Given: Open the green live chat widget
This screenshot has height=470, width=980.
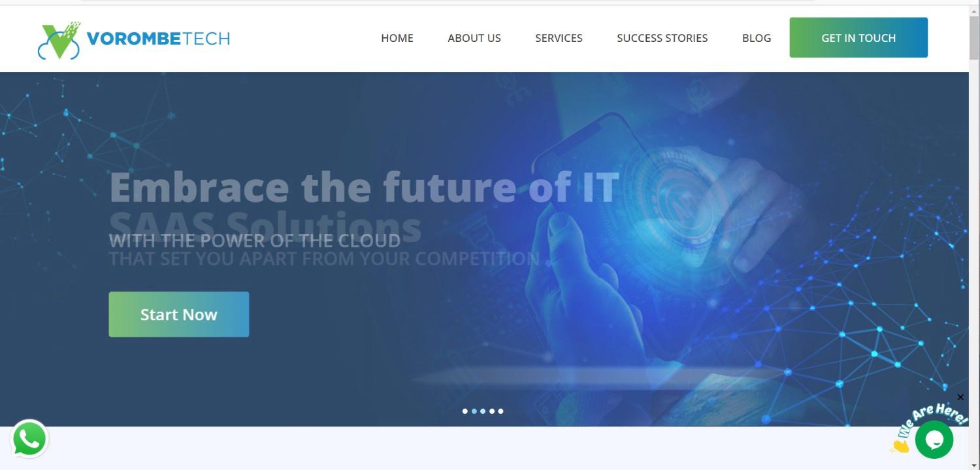Looking at the screenshot, I should click(934, 440).
